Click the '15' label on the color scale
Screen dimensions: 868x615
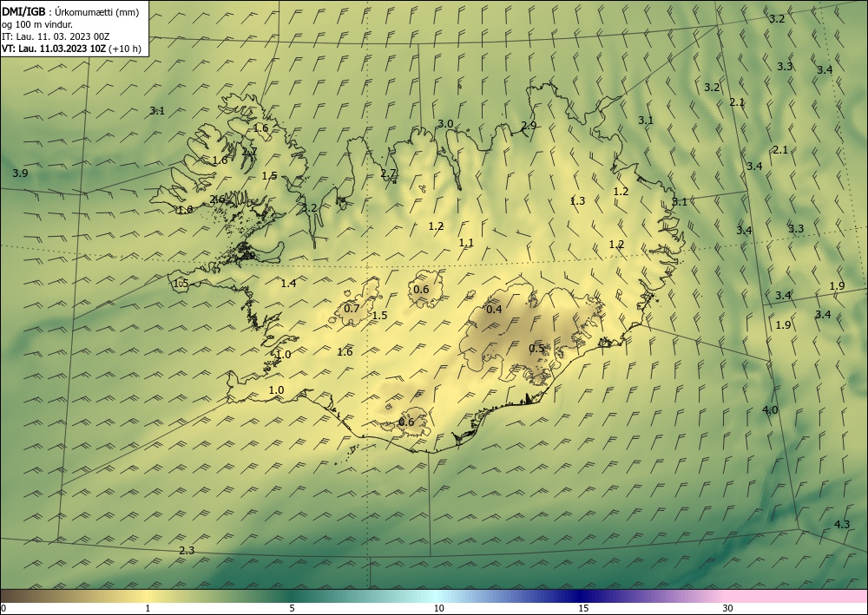[583, 608]
